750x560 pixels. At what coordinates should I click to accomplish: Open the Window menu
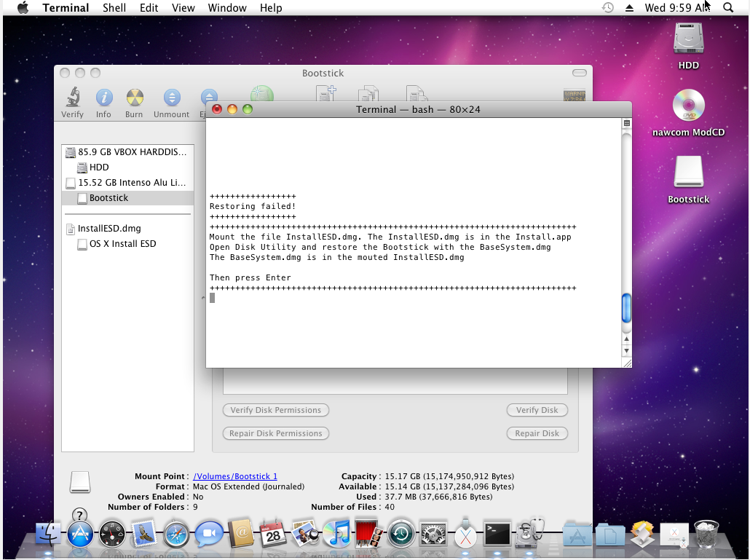(x=226, y=8)
